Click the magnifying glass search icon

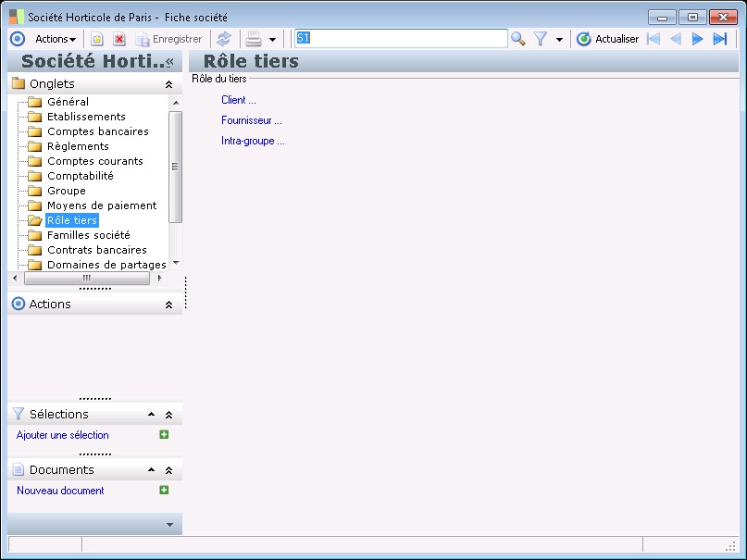click(x=518, y=39)
